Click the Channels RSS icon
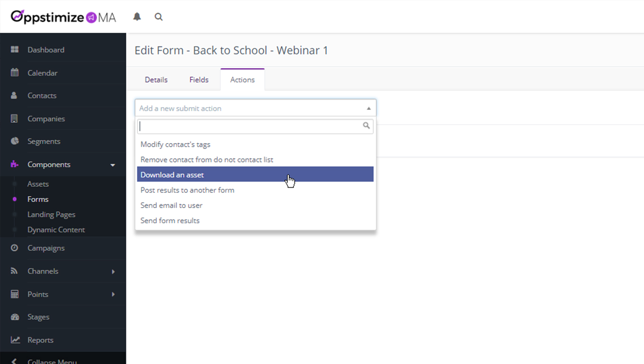Image resolution: width=644 pixels, height=364 pixels. (14, 271)
